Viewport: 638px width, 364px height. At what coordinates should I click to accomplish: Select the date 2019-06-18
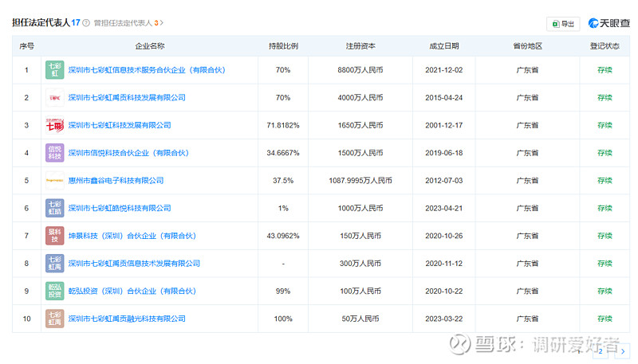click(444, 153)
